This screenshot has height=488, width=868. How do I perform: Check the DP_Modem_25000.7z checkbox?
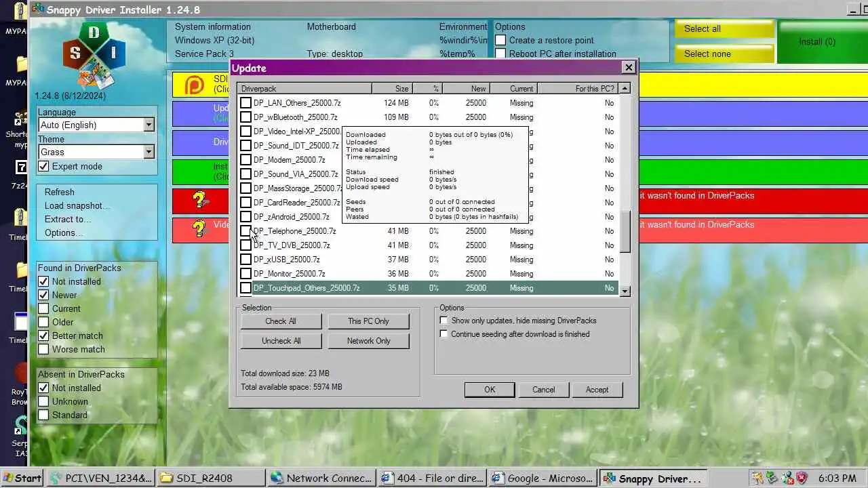(245, 160)
